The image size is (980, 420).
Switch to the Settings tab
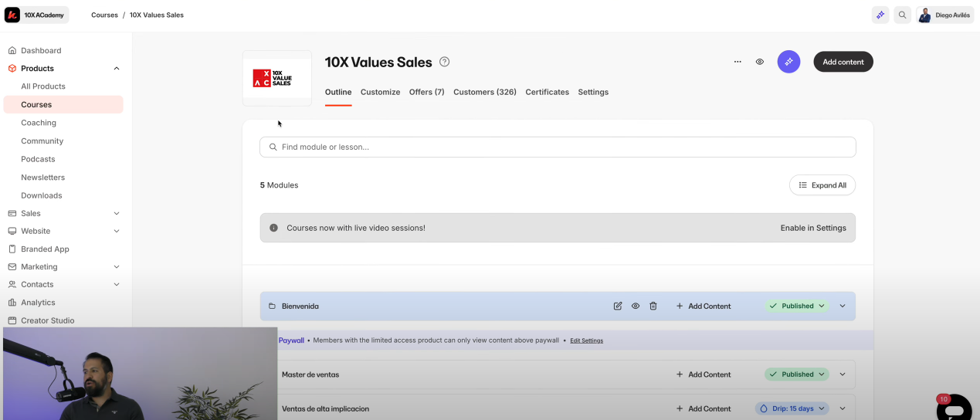593,92
